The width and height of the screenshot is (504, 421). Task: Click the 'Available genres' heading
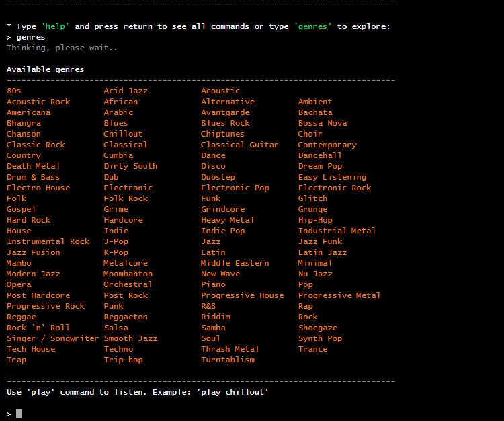[x=45, y=69]
